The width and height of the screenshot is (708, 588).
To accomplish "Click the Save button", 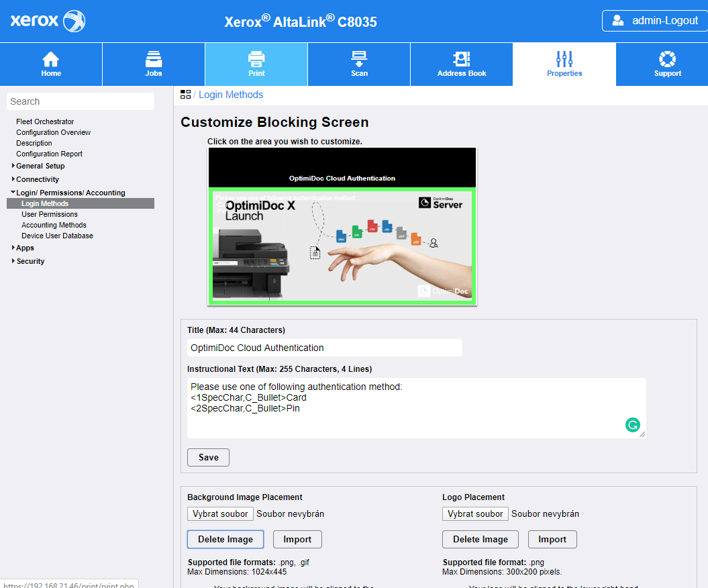I will point(208,458).
